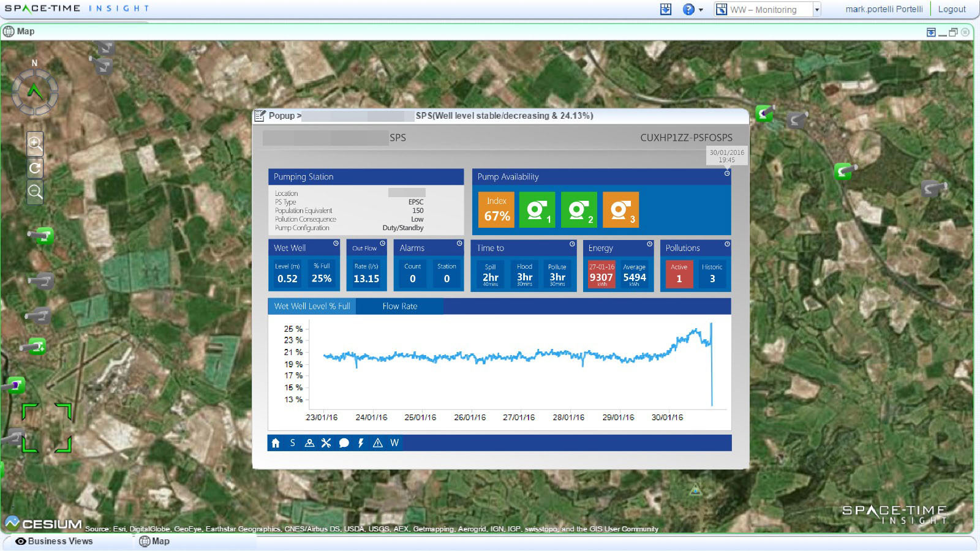Screen dimensions: 980x551
Task: Open the map location pin icon
Action: [x=309, y=443]
